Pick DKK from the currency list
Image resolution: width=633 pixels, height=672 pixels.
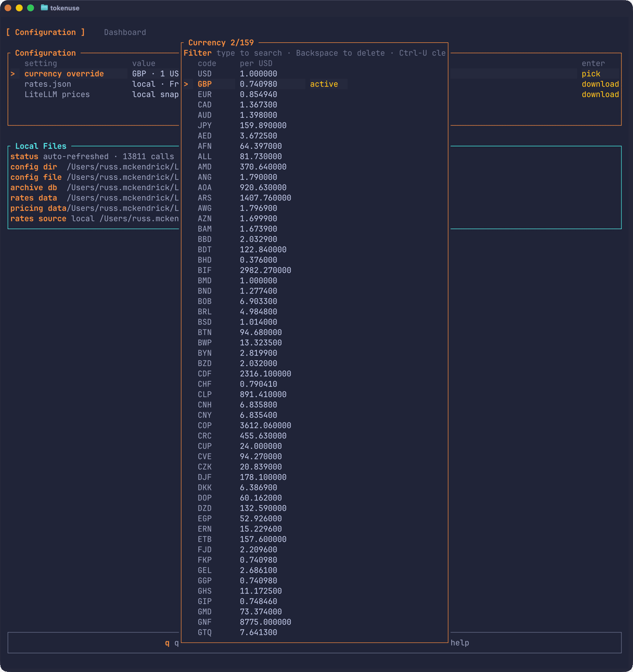coord(315,487)
